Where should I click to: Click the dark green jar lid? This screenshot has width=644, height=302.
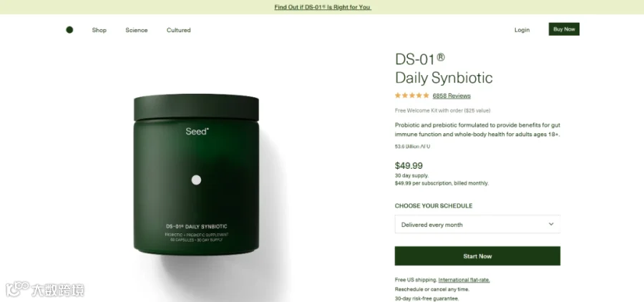[x=196, y=107]
